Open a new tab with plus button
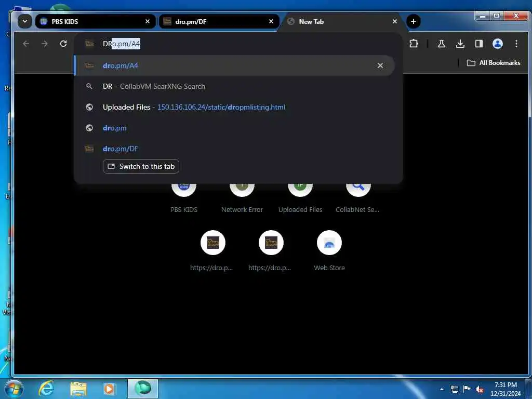 coord(413,21)
